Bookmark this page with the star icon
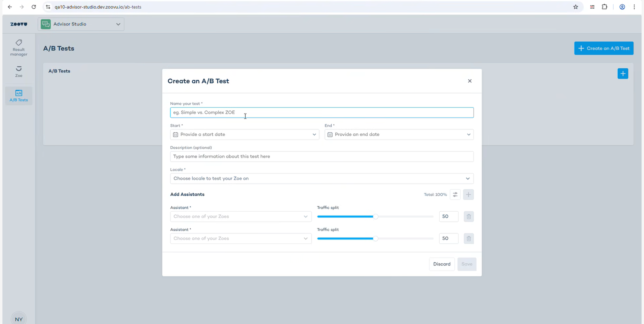 coord(575,7)
